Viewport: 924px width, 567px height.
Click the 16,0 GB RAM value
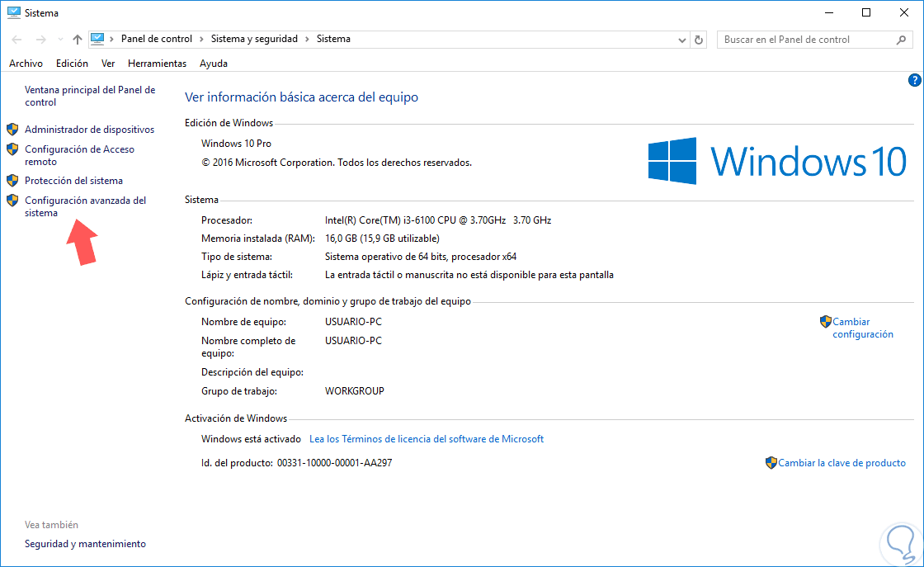[x=382, y=239]
